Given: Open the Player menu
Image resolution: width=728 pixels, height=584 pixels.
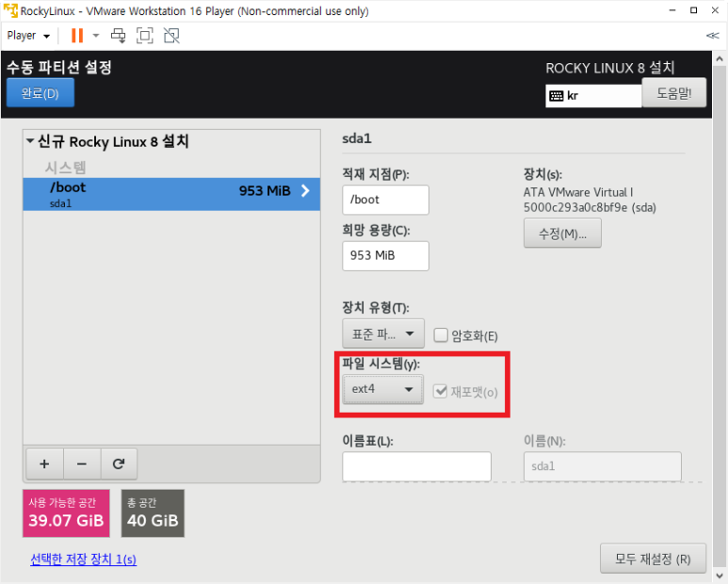Looking at the screenshot, I should 28,35.
